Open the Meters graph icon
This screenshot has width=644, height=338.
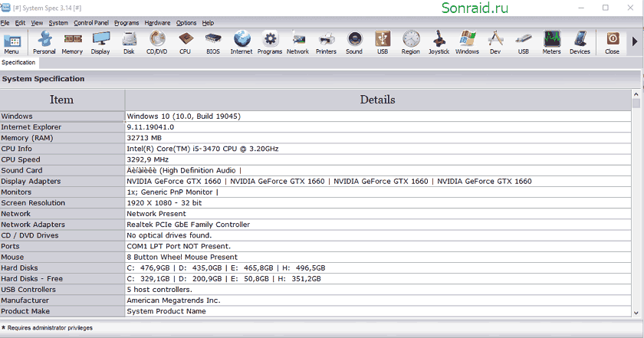(x=551, y=43)
